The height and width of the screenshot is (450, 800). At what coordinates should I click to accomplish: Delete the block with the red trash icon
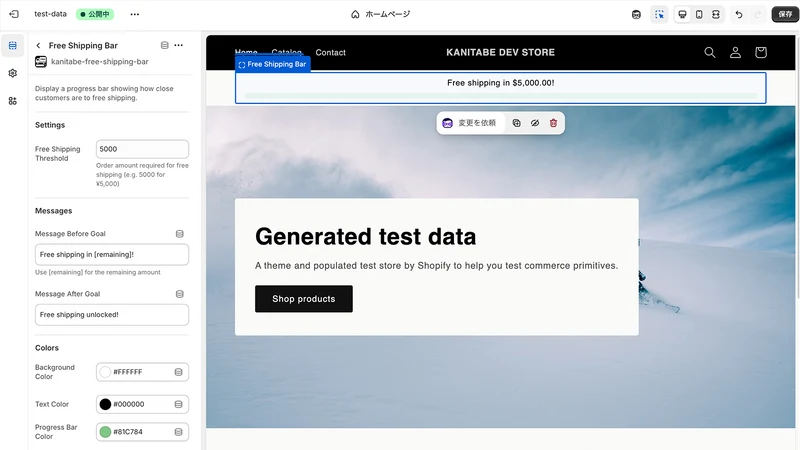[553, 123]
